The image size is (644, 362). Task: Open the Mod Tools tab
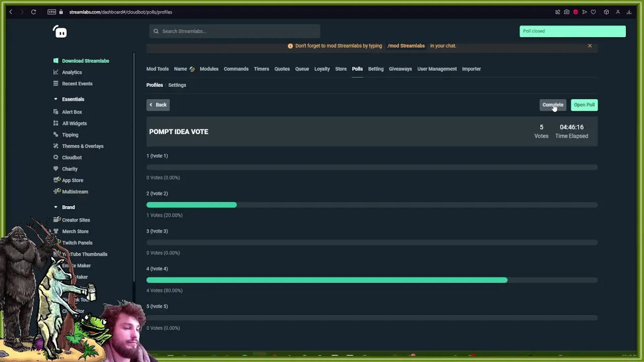click(157, 69)
